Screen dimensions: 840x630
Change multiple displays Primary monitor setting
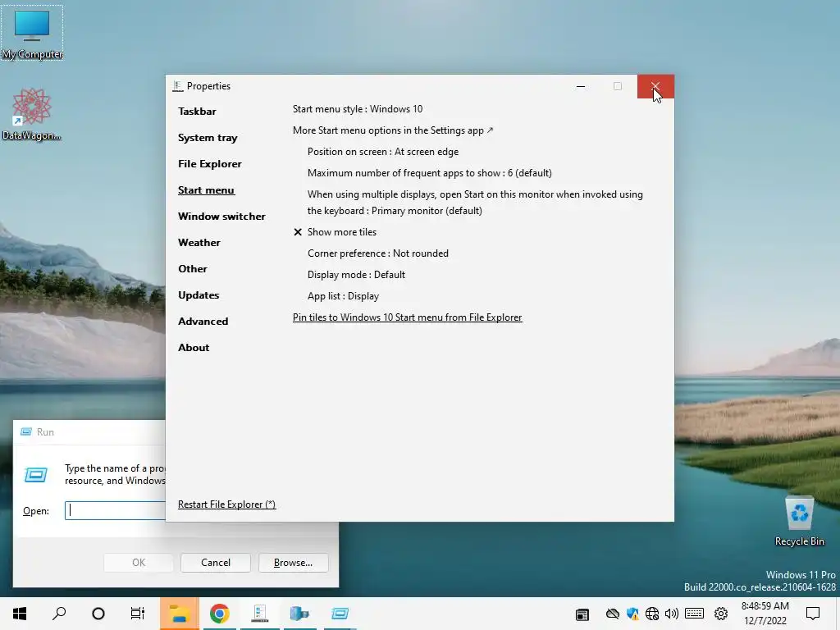click(475, 203)
